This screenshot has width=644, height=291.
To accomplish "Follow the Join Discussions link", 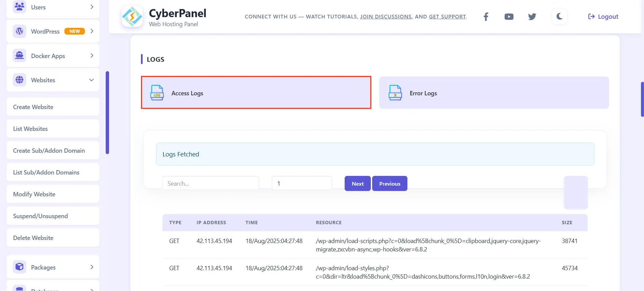I will [386, 16].
